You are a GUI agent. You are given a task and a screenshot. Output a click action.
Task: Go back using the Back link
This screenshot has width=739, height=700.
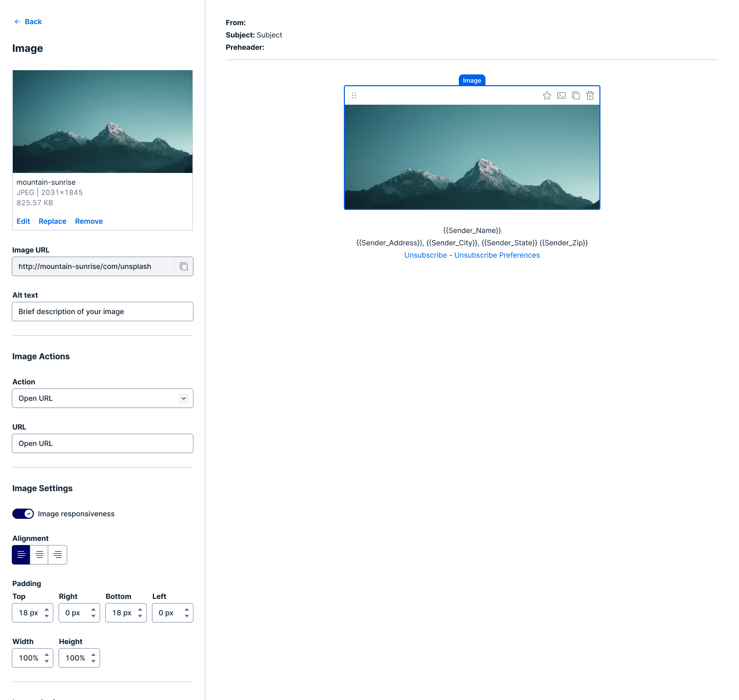tap(28, 22)
